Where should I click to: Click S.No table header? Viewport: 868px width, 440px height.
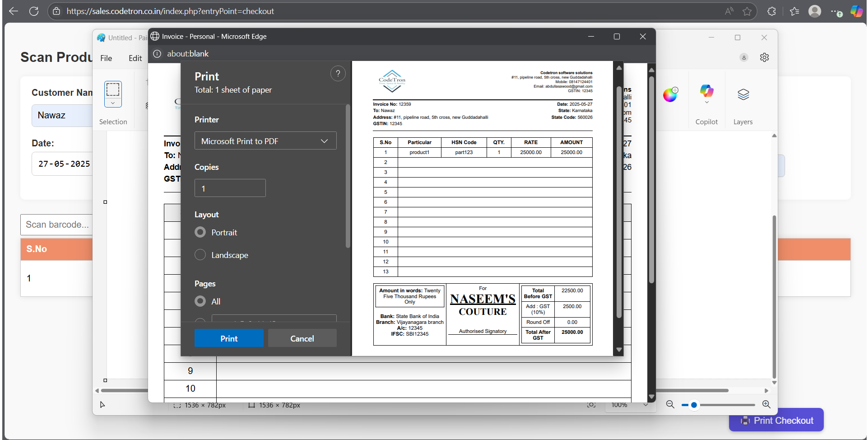point(37,249)
